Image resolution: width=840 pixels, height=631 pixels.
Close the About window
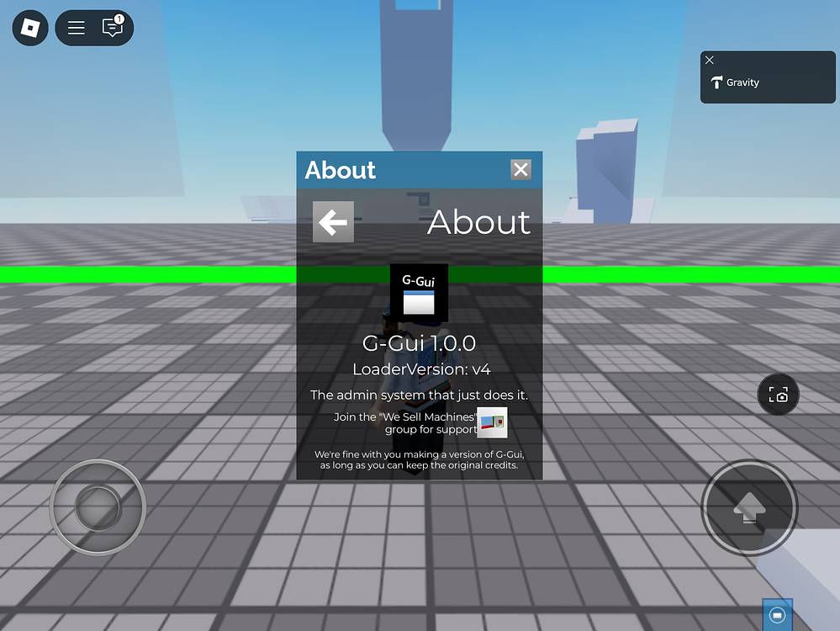click(520, 169)
